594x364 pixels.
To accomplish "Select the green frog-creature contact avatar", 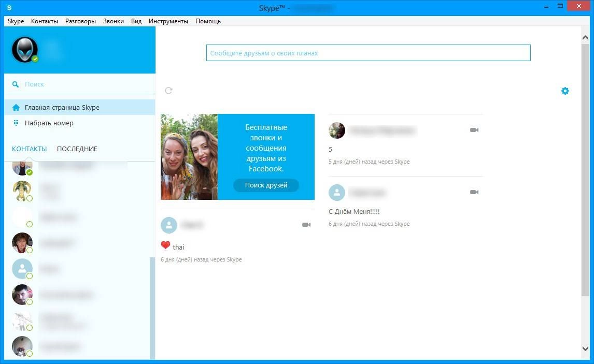I will 22,191.
